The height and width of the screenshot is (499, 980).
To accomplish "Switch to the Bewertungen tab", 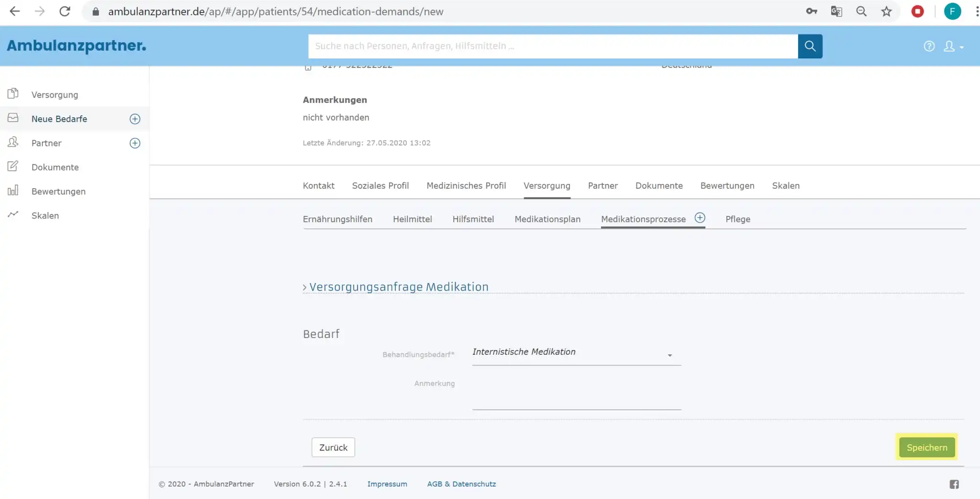I will coord(727,186).
